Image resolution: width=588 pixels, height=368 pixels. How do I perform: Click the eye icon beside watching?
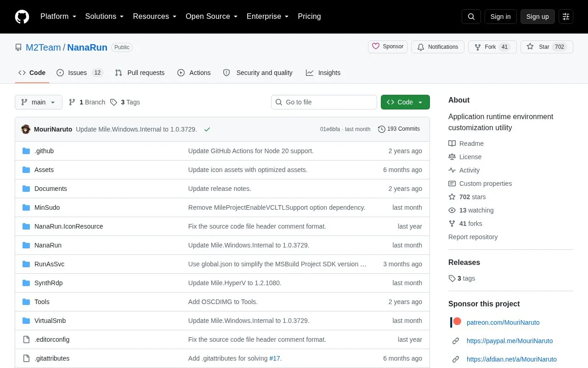coord(452,210)
